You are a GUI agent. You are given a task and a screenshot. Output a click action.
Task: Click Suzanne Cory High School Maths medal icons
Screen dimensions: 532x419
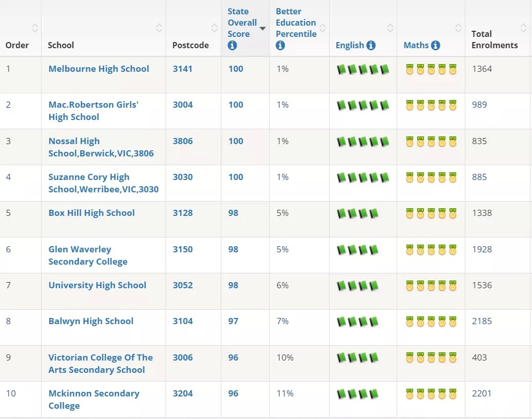[431, 177]
